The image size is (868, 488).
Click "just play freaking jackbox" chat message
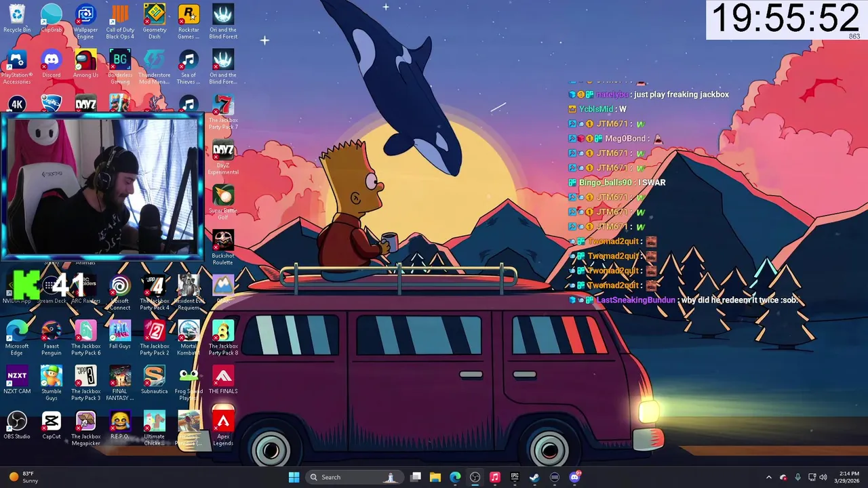click(x=682, y=94)
